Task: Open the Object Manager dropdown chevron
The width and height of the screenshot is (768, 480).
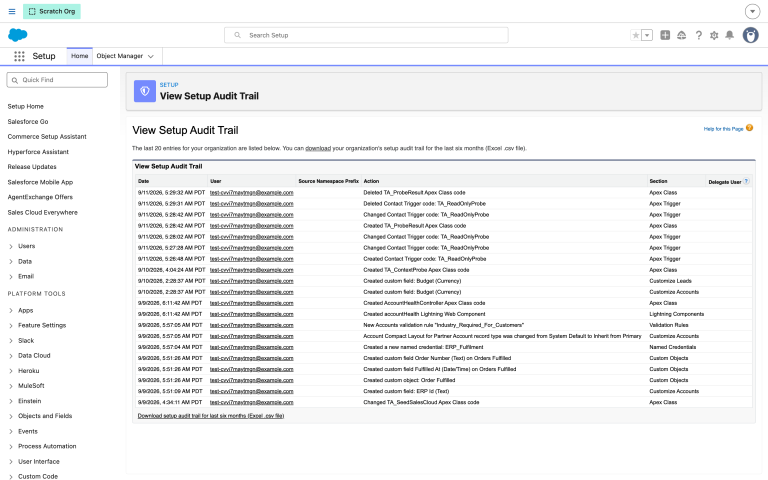Action: click(x=151, y=56)
